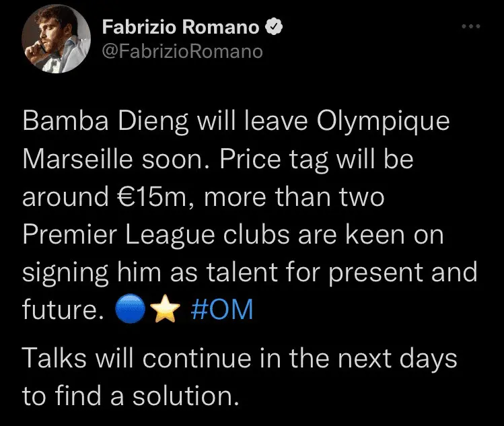The width and height of the screenshot is (504, 426).
Task: Open the #OM hashtag link
Action: click(x=222, y=311)
